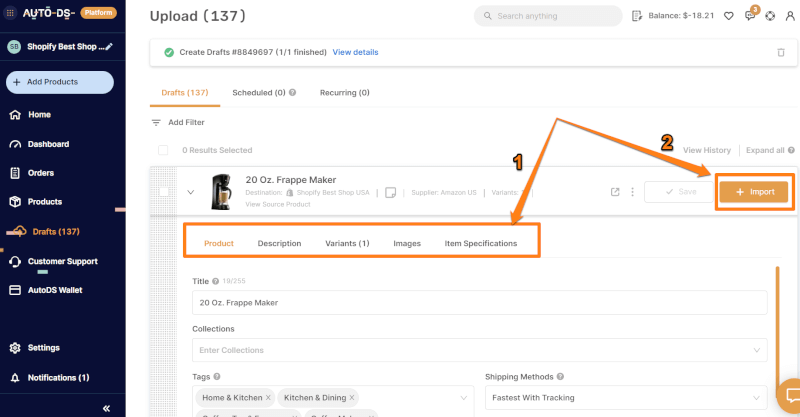This screenshot has width=800, height=417.
Task: Open the Scheduled (0) tab
Action: click(264, 92)
